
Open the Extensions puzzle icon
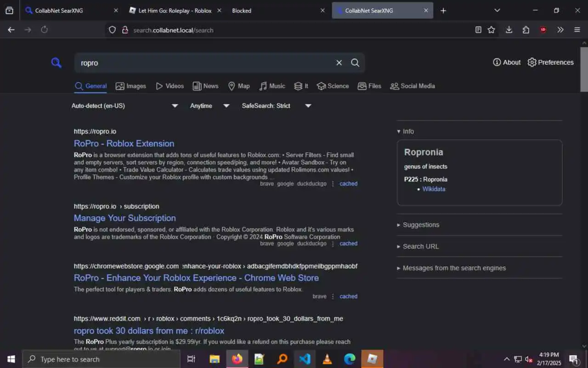(526, 30)
